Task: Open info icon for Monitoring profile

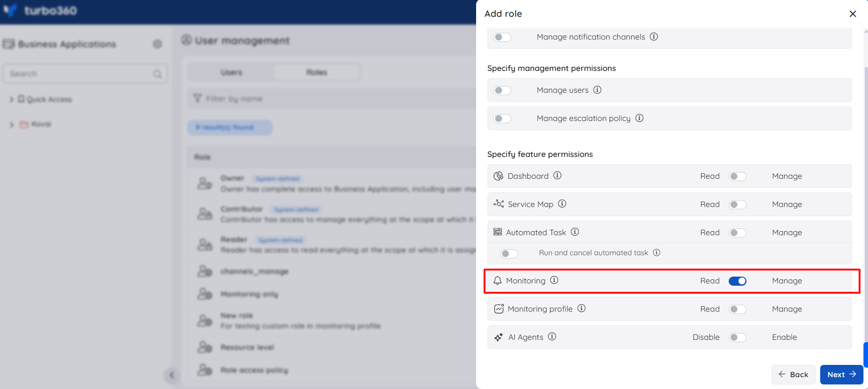Action: (581, 308)
